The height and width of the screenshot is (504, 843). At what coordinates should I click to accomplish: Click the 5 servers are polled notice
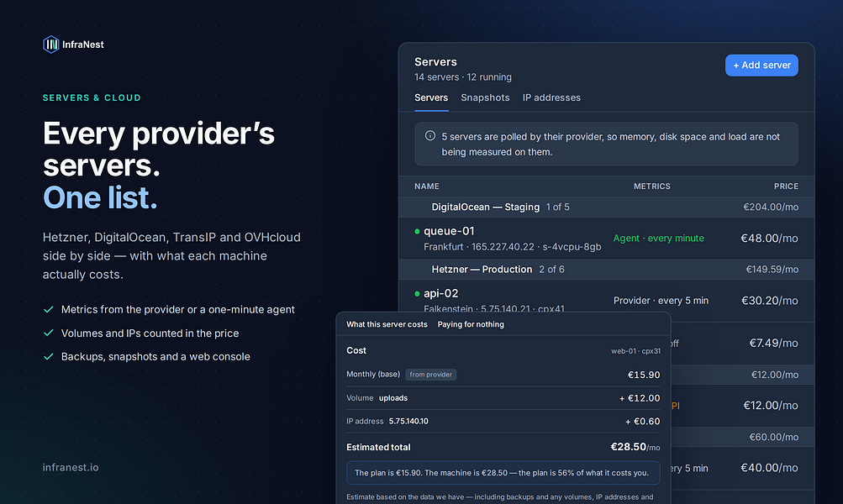click(x=607, y=144)
